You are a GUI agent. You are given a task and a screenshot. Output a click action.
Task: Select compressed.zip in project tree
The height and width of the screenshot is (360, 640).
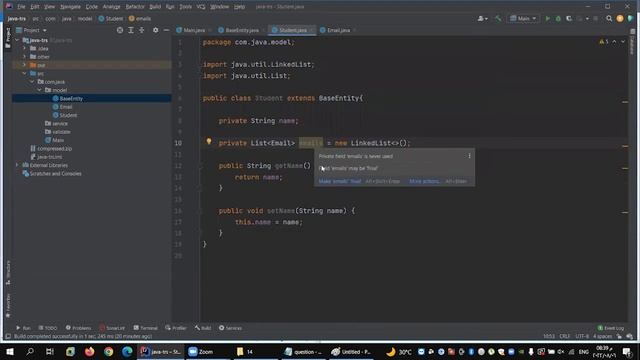pyautogui.click(x=54, y=149)
